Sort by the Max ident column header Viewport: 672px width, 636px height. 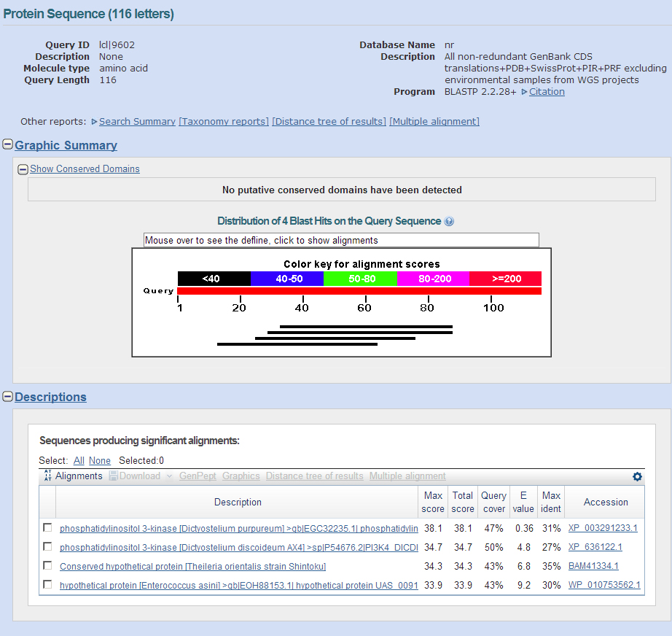[x=551, y=503]
